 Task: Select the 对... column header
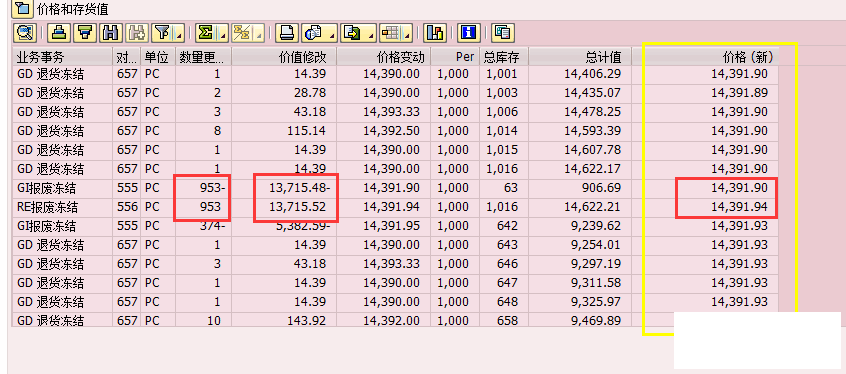coord(127,57)
